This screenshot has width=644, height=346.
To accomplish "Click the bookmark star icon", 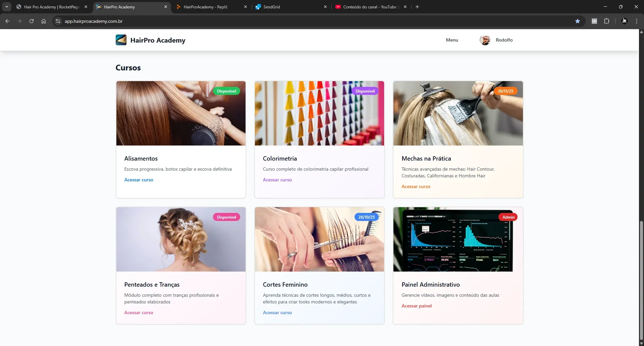I will coord(577,21).
